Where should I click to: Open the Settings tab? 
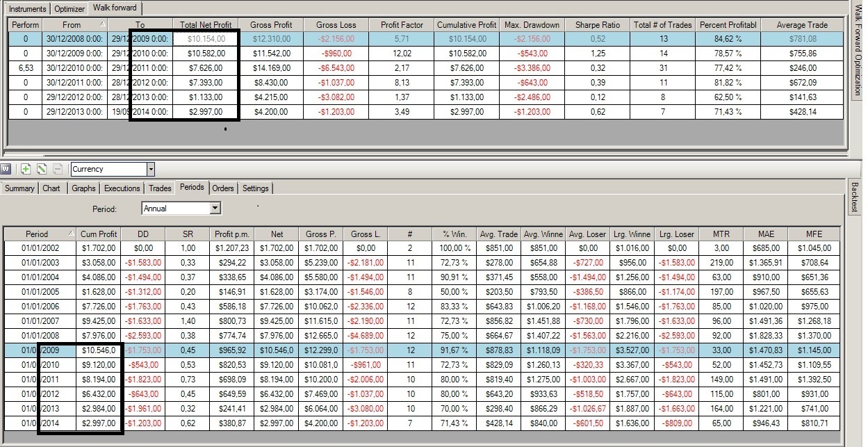pyautogui.click(x=256, y=188)
